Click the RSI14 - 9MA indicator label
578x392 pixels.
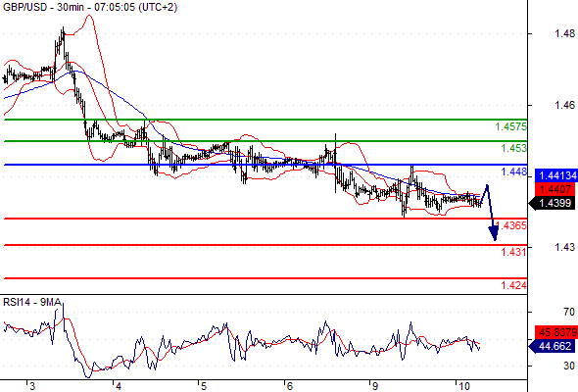(32, 303)
